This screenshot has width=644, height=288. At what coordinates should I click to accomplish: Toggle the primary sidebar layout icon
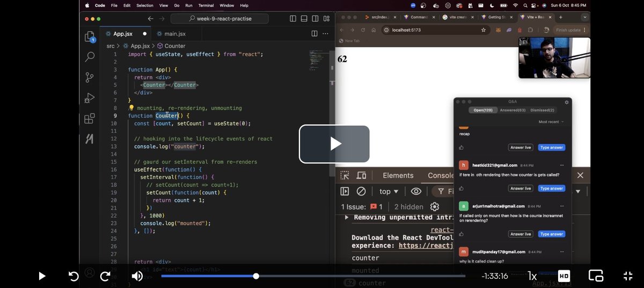click(x=293, y=18)
